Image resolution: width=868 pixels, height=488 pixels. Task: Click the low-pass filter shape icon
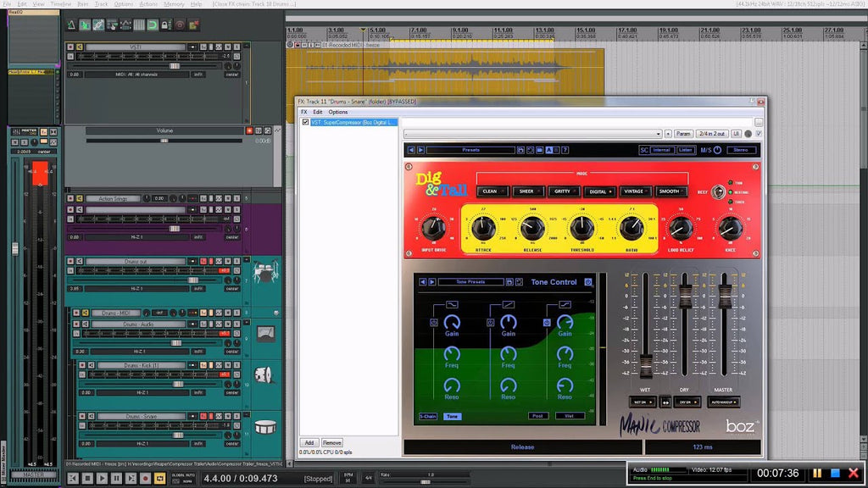click(x=452, y=304)
